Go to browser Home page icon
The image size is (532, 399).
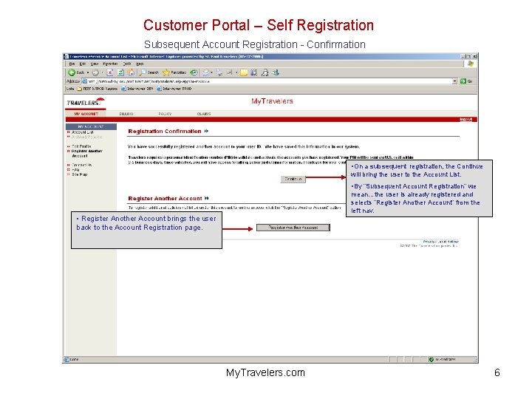(131, 72)
